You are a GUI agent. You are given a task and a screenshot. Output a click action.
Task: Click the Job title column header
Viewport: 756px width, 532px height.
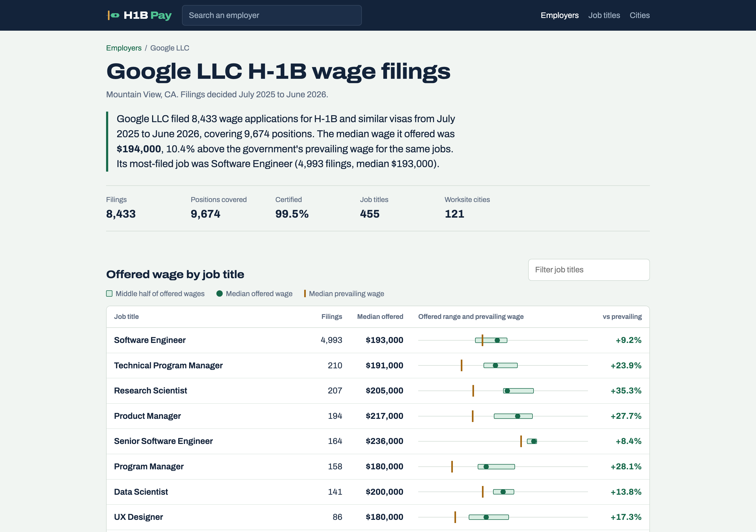pos(126,317)
